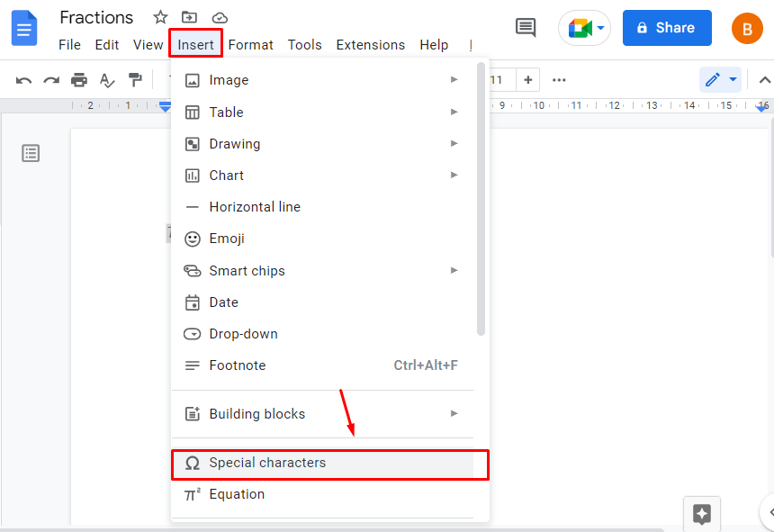Collapse the menus with the chevron arrow
The image size is (774, 532).
point(764,80)
